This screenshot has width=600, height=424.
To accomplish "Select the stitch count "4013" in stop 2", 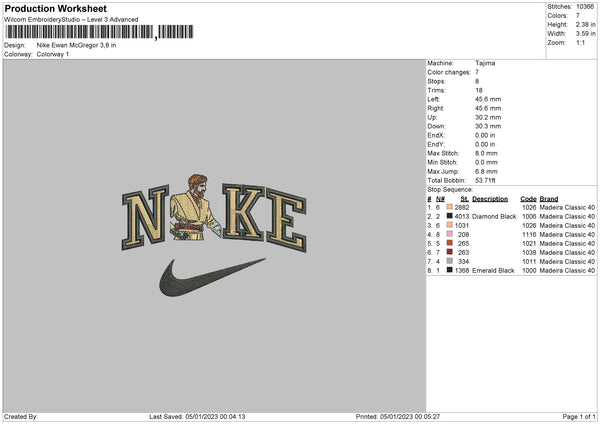I will 462,217.
